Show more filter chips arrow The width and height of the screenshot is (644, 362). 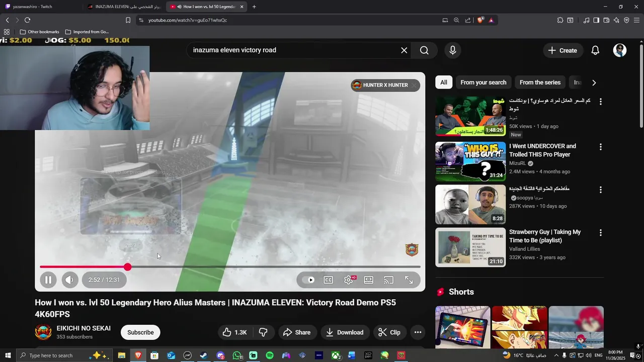pyautogui.click(x=594, y=82)
